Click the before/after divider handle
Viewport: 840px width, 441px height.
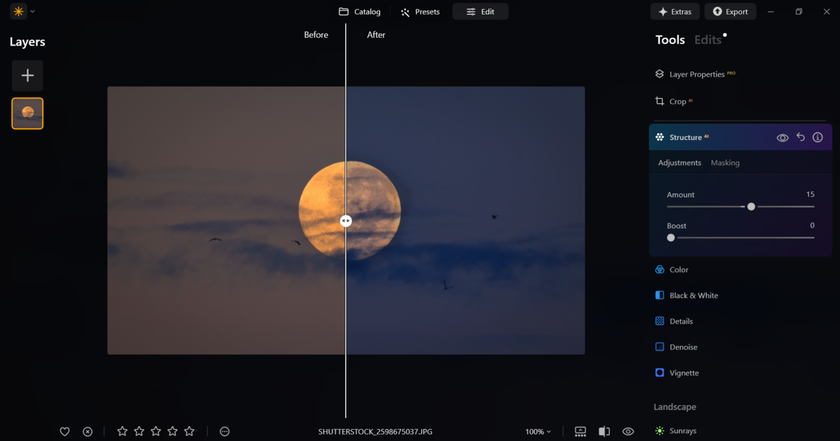coord(346,221)
